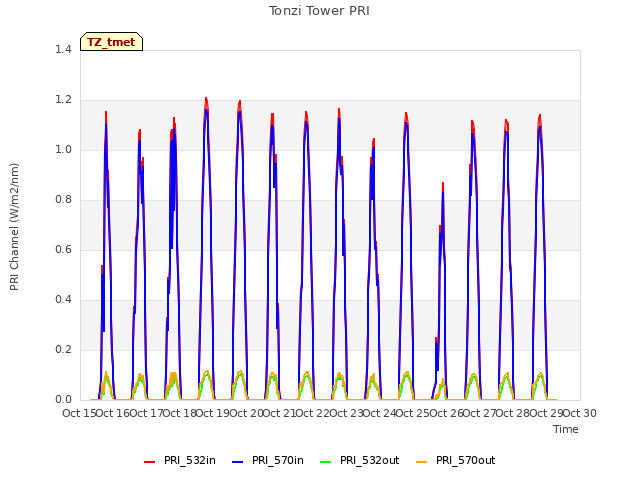This screenshot has width=640, height=480.
Task: Click the PRI Channel (W/m2/nm) axis label
Action: pos(14,227)
